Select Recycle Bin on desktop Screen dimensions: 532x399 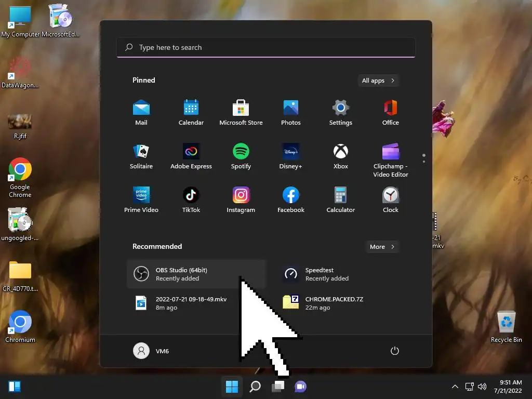[506, 326]
